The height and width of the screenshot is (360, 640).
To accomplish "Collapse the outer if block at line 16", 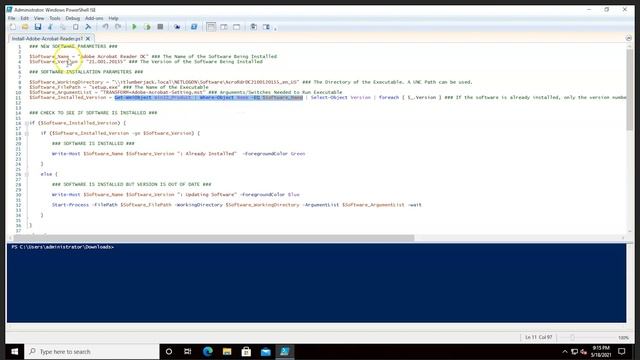I will coord(27,123).
